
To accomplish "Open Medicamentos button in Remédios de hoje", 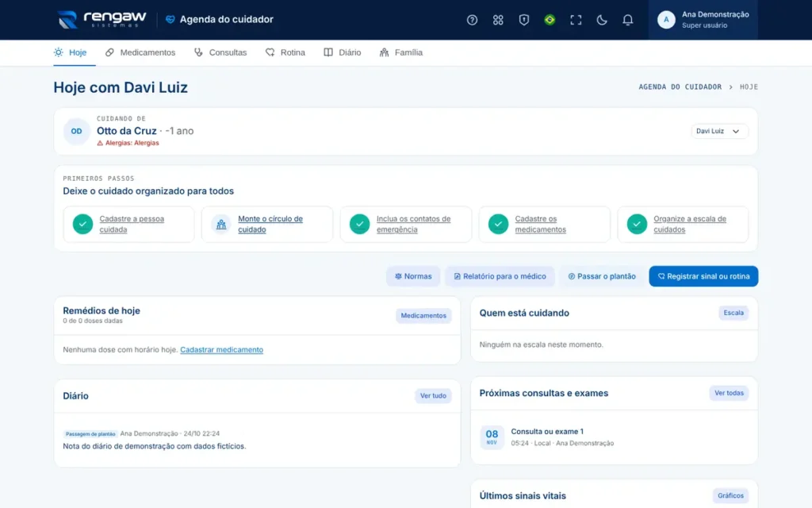I will click(x=423, y=316).
